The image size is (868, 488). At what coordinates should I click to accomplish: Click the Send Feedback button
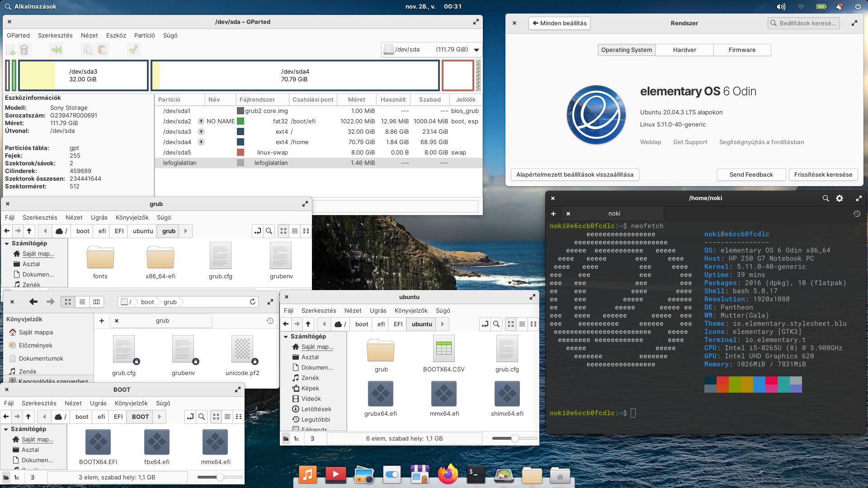click(x=751, y=174)
